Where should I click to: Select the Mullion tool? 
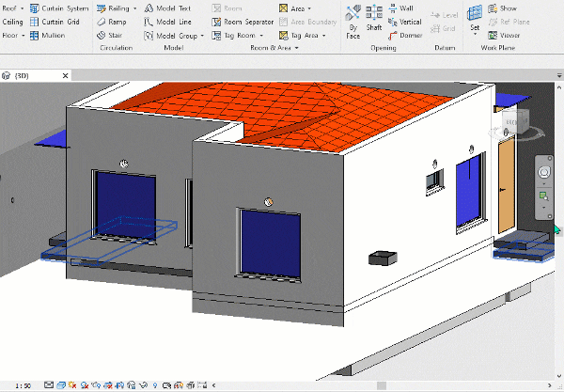coord(48,35)
